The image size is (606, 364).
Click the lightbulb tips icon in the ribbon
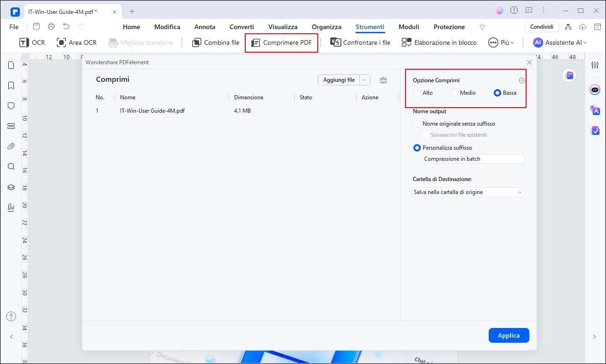(x=483, y=27)
